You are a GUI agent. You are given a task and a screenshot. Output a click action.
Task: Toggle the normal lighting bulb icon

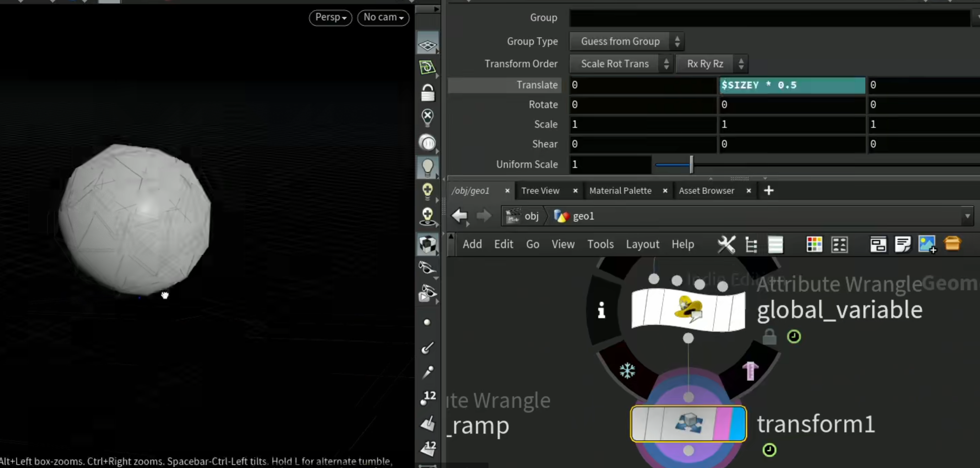(427, 168)
